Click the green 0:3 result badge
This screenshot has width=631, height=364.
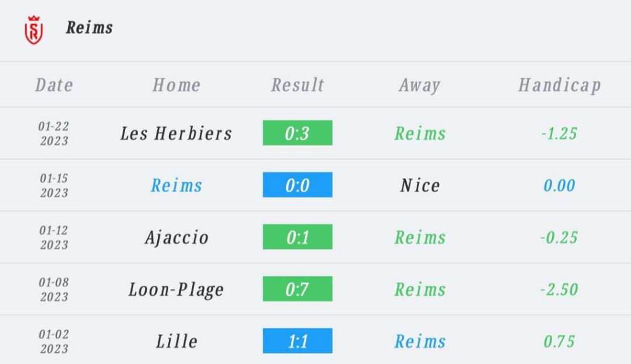(x=298, y=133)
